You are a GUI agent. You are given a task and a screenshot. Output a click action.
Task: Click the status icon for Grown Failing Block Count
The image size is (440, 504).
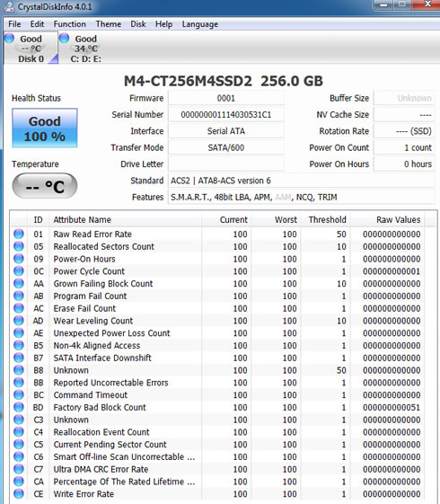click(x=19, y=284)
